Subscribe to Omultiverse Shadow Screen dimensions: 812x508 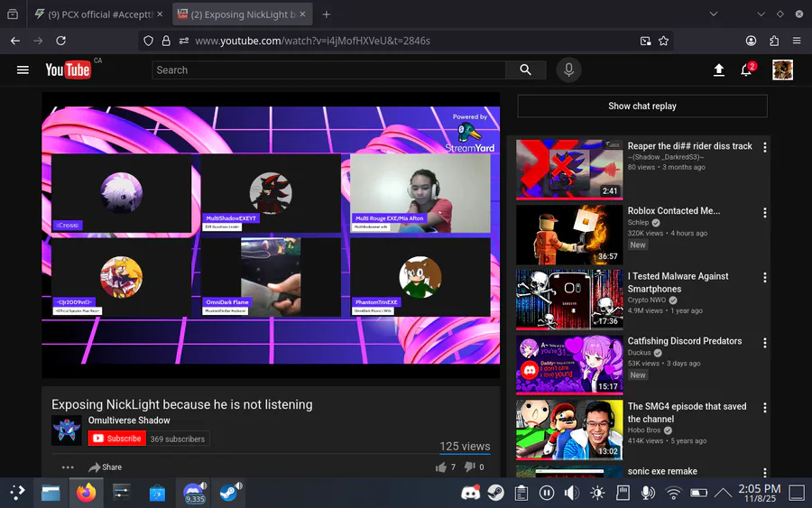coord(117,439)
